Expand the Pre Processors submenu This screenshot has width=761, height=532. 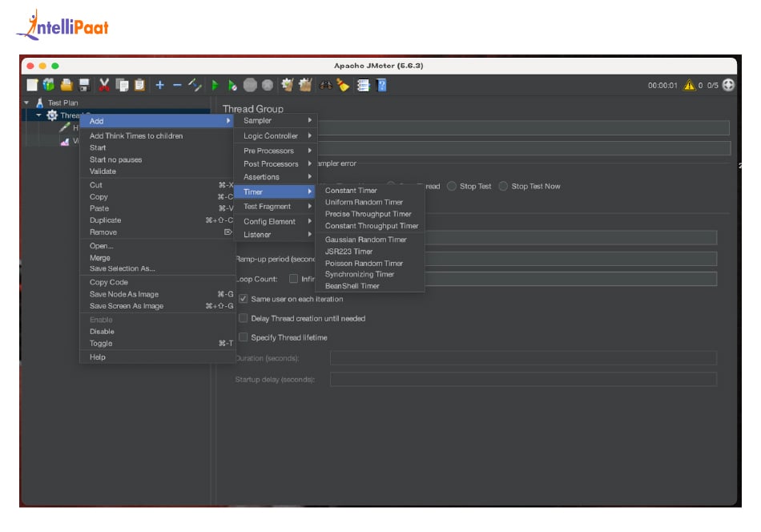pyautogui.click(x=276, y=151)
